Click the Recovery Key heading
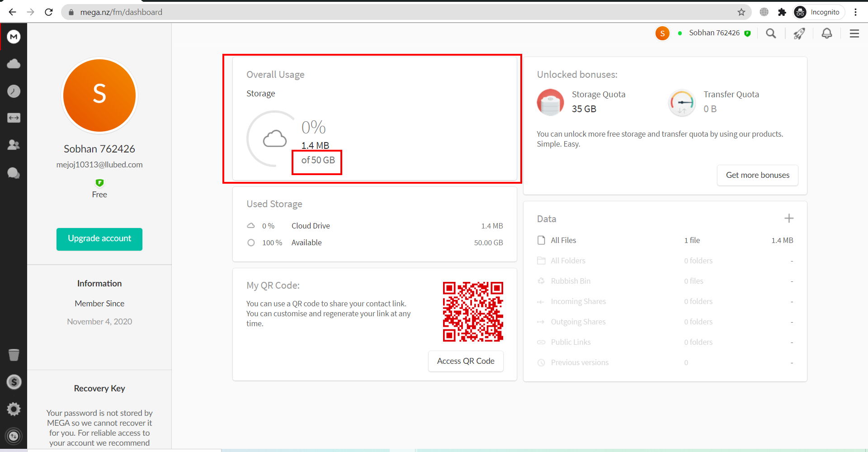 [99, 388]
